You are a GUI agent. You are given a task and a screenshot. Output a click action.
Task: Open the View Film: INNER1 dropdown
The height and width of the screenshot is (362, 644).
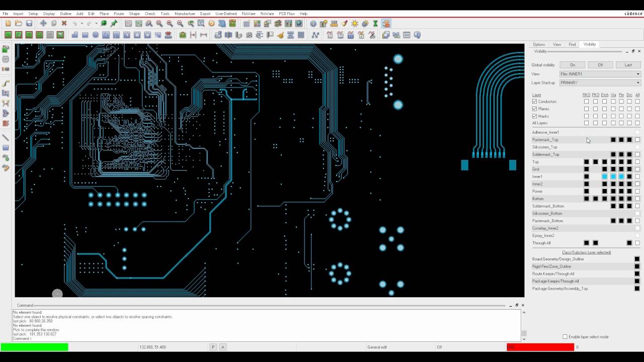600,74
